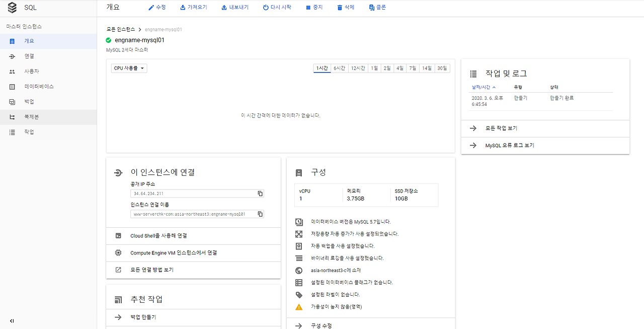Open the MySQL 오류 로그 보기 link
This screenshot has width=644, height=329.
(545, 146)
